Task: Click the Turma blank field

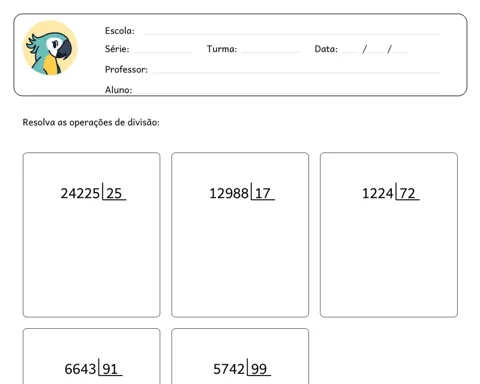Action: click(270, 52)
